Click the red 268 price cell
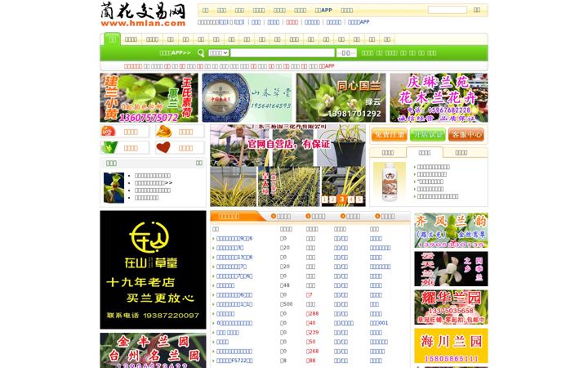Screen dimensions: 588x368 312,351
